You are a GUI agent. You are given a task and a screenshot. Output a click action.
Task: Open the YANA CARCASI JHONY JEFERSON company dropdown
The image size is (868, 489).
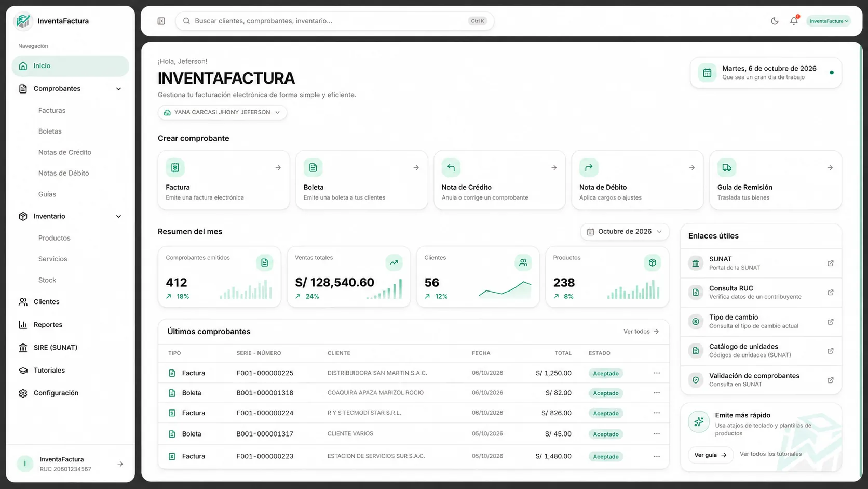click(x=222, y=112)
